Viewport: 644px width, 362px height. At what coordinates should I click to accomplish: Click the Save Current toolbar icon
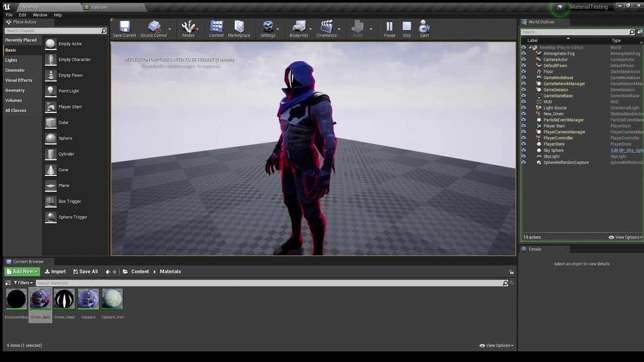[x=124, y=29]
